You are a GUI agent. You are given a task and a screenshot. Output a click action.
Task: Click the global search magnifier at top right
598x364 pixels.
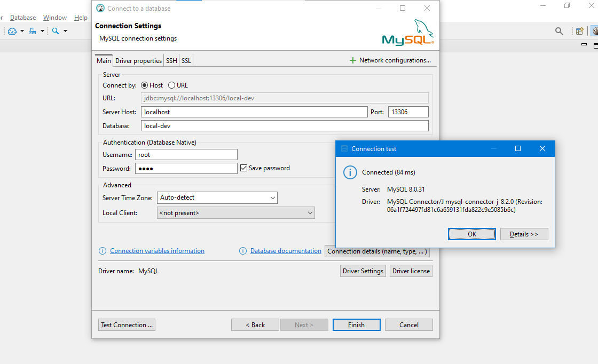coord(559,31)
